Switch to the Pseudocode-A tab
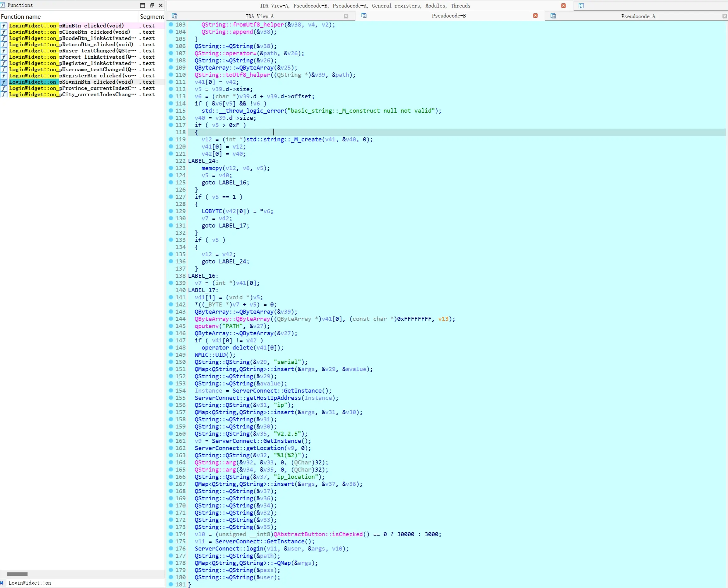 pos(638,16)
